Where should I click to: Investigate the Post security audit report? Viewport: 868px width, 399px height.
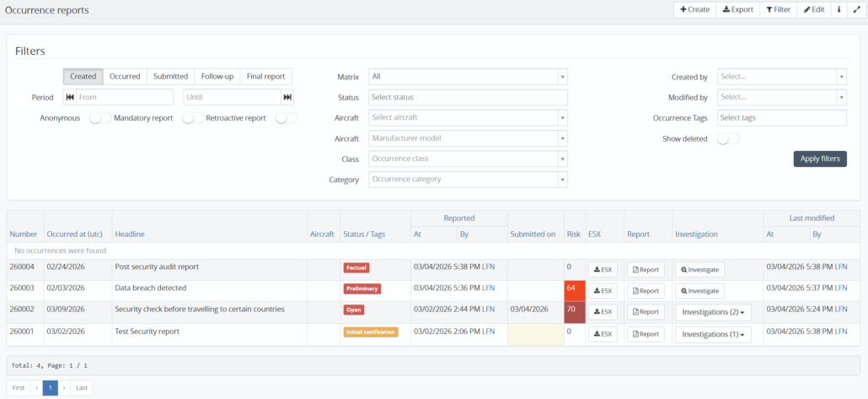click(699, 269)
